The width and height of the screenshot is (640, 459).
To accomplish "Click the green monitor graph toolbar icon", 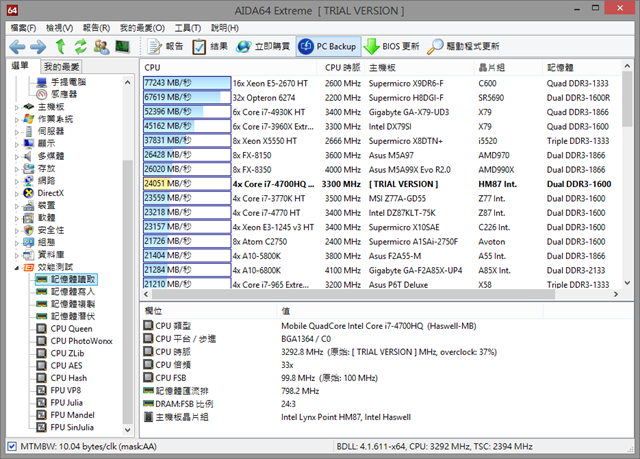I will point(122,47).
